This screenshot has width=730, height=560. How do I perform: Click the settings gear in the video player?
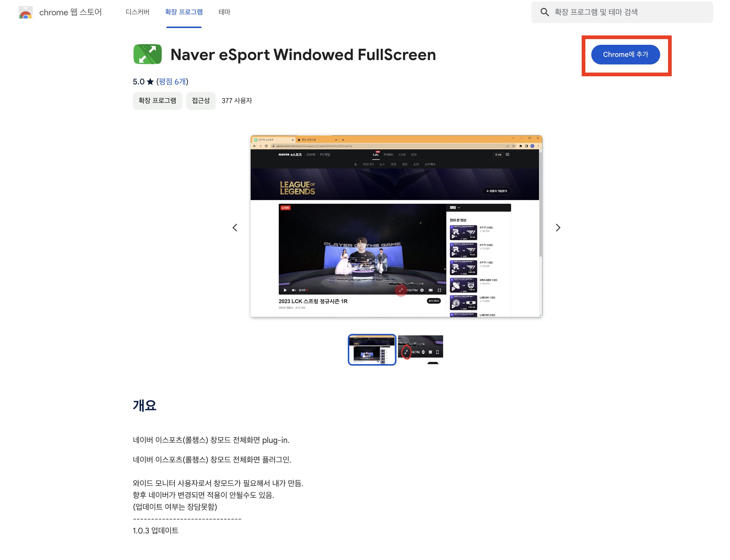[422, 290]
